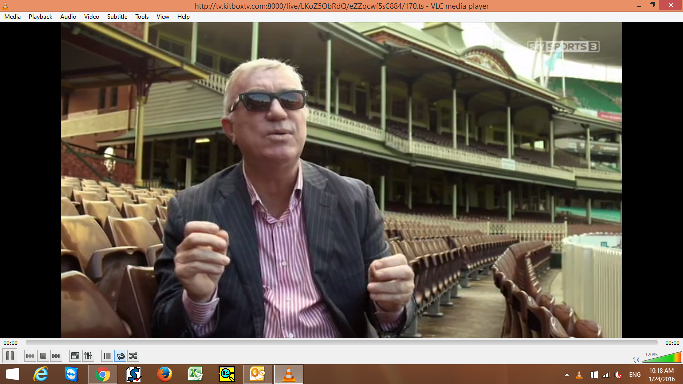The height and width of the screenshot is (384, 683).
Task: Expand the Tools menu
Action: click(x=142, y=17)
